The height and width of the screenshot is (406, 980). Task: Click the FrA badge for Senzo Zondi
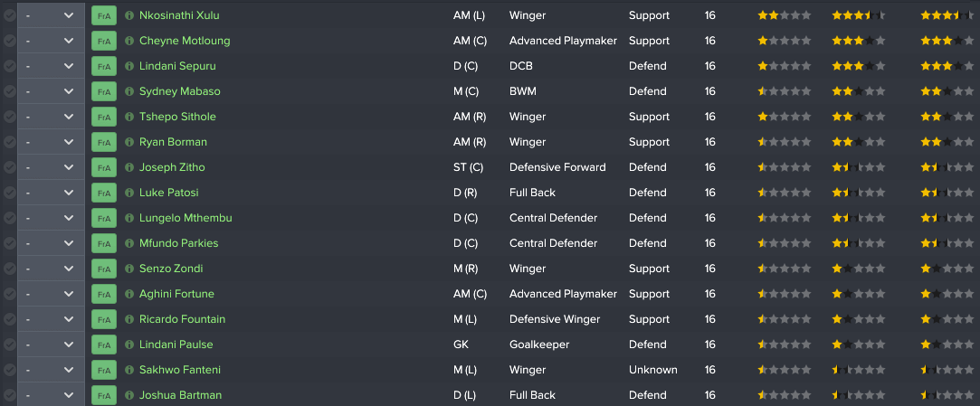104,269
